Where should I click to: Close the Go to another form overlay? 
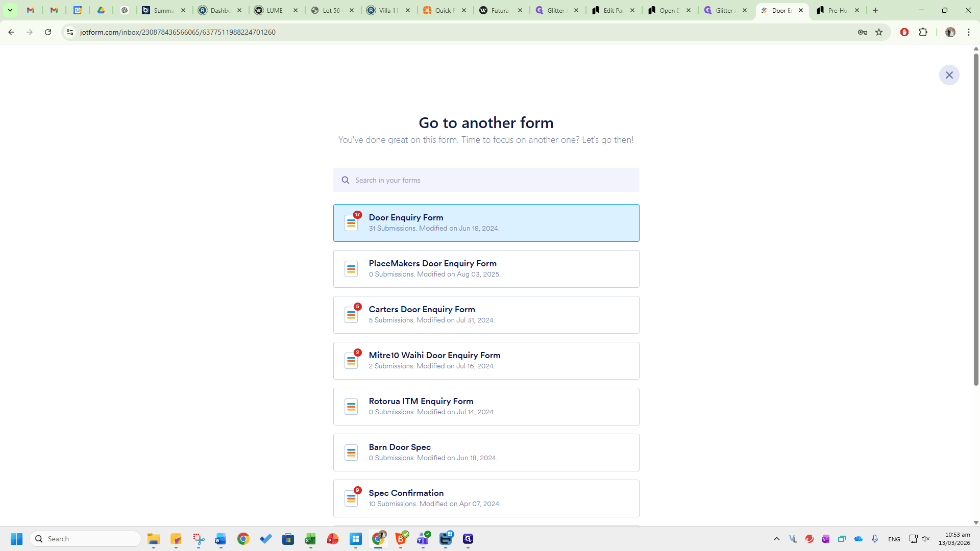[x=949, y=75]
